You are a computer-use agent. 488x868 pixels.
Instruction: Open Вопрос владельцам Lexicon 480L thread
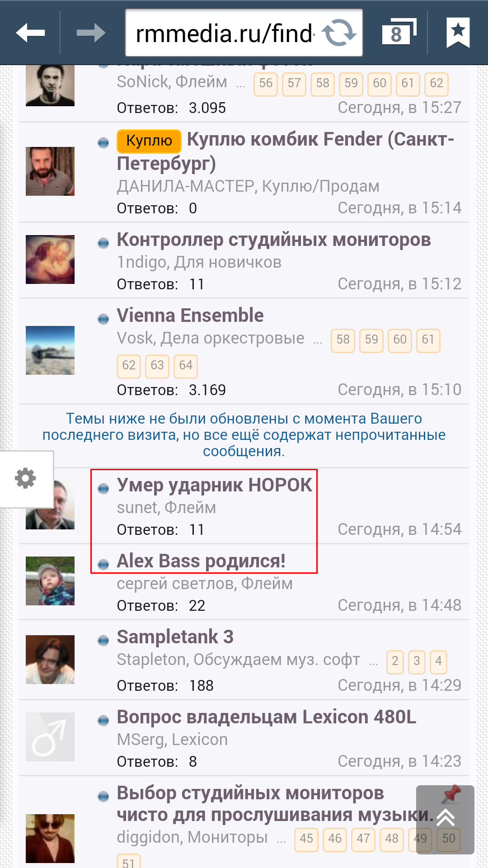coord(267,717)
